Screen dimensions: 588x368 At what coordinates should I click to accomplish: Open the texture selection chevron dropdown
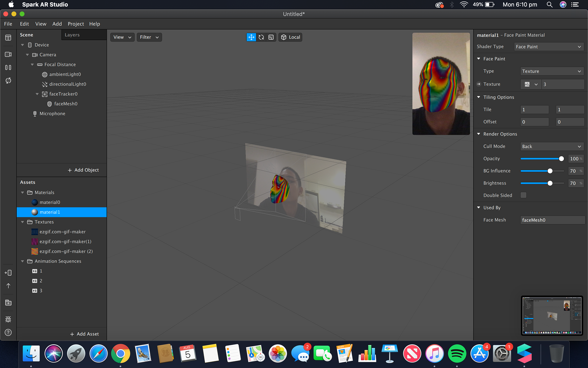coord(536,84)
